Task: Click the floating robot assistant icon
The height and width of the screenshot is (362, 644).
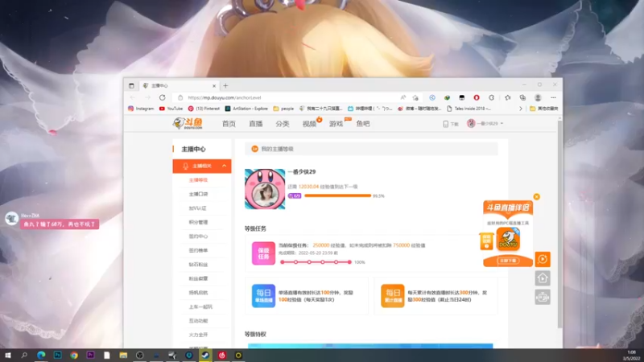Action: click(543, 297)
